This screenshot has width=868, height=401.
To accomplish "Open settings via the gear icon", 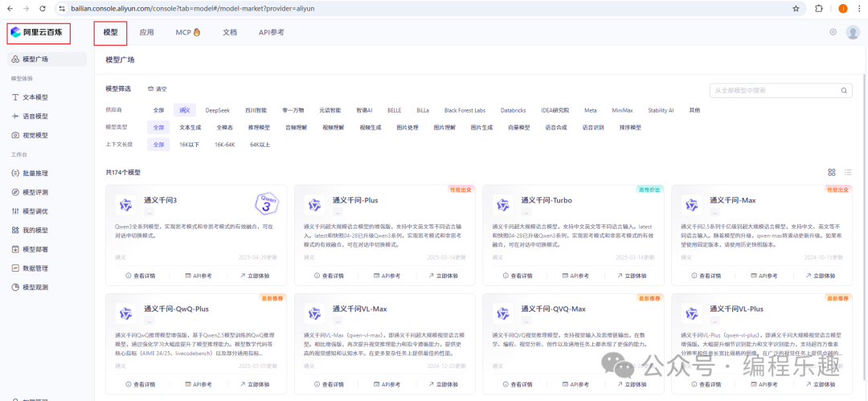I will point(833,32).
